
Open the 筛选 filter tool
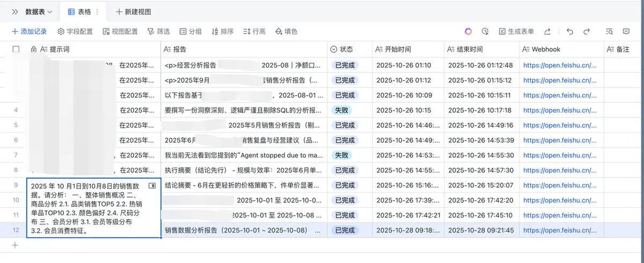pos(158,32)
